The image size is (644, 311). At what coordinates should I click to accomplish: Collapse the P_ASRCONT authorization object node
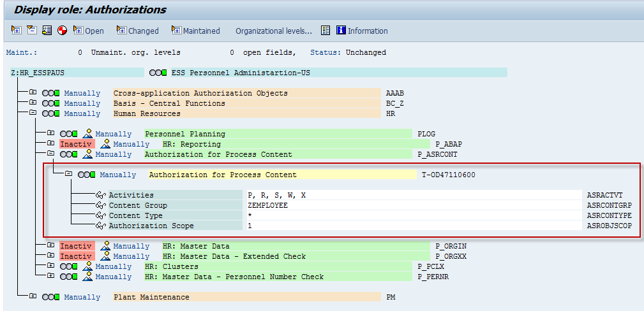coord(50,153)
